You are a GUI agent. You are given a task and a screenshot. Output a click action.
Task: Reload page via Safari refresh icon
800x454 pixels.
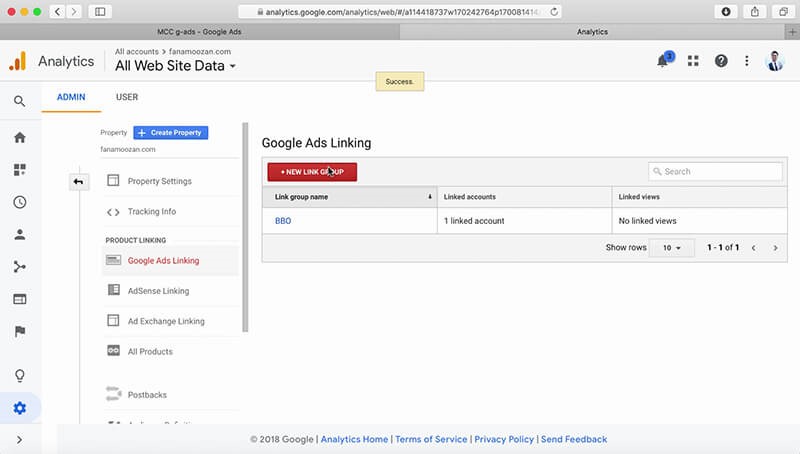point(554,12)
